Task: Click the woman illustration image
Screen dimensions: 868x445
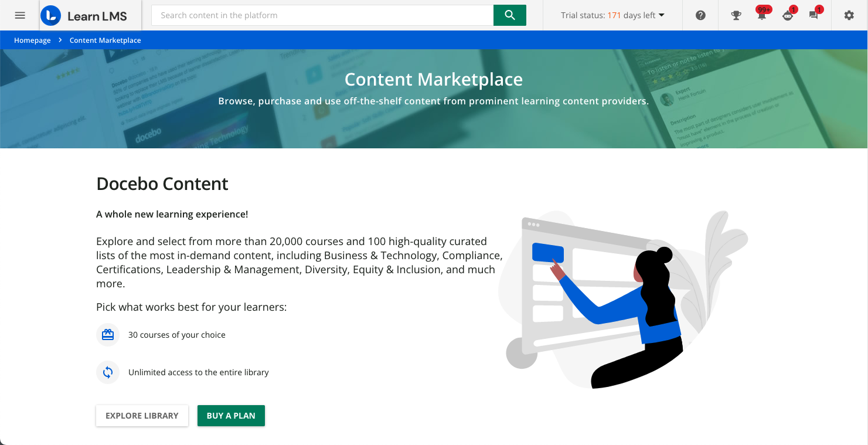Action: 622,299
